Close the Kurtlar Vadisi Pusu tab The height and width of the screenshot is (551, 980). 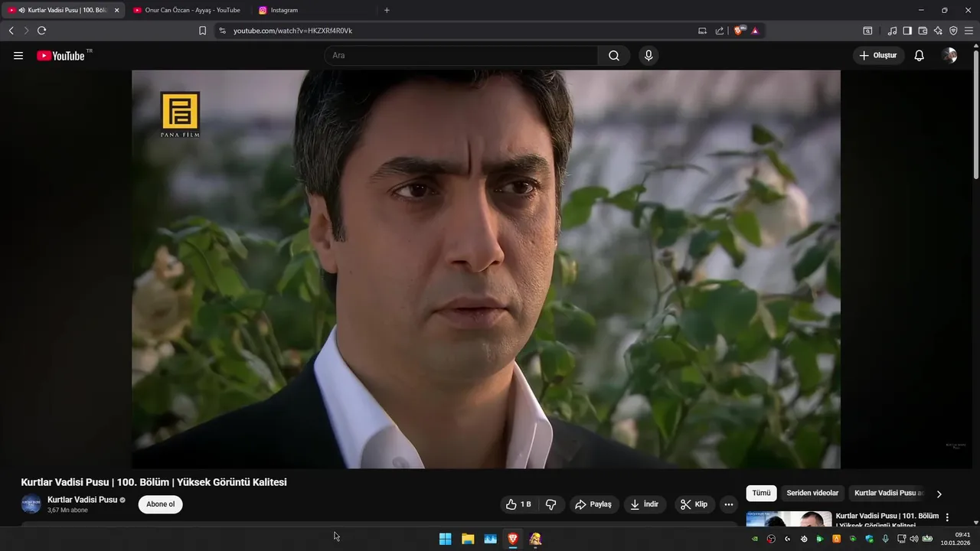pos(116,10)
